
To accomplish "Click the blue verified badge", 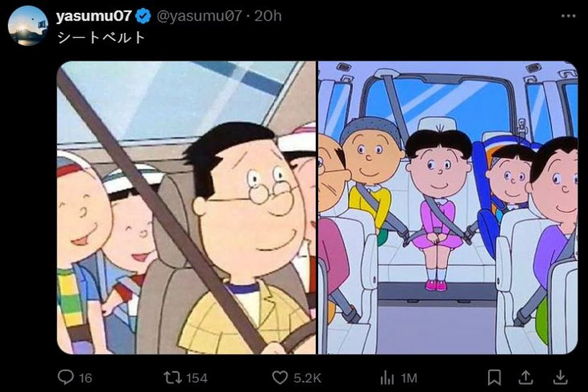I will pos(143,16).
